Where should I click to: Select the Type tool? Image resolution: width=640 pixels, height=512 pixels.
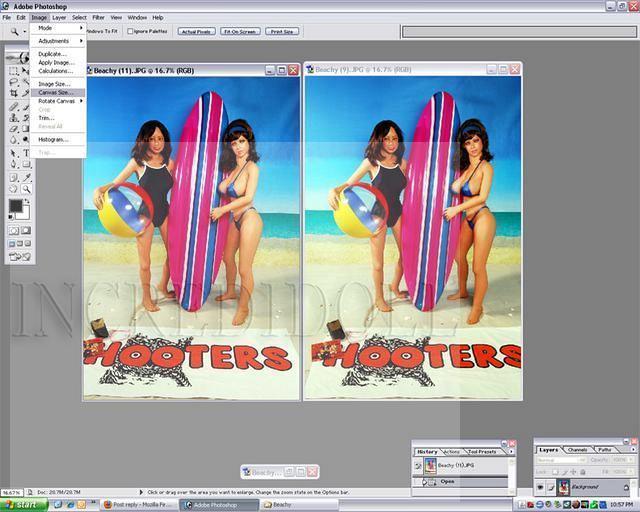(26, 154)
